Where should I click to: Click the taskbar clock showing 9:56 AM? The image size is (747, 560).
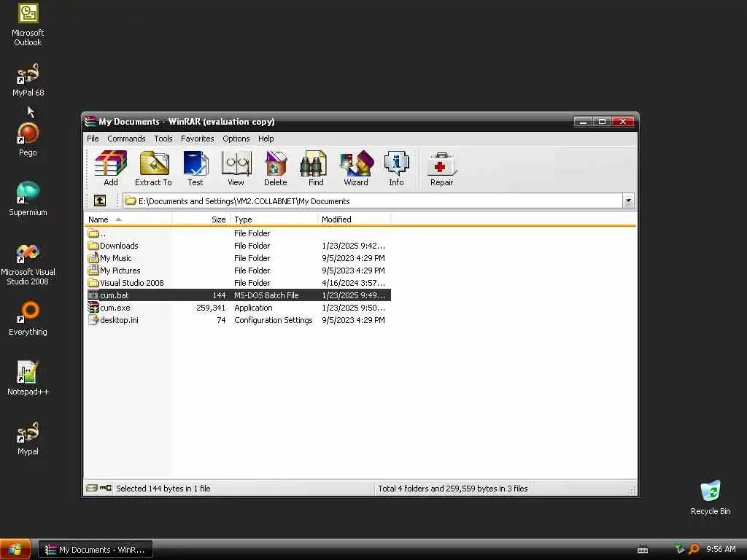pyautogui.click(x=721, y=549)
